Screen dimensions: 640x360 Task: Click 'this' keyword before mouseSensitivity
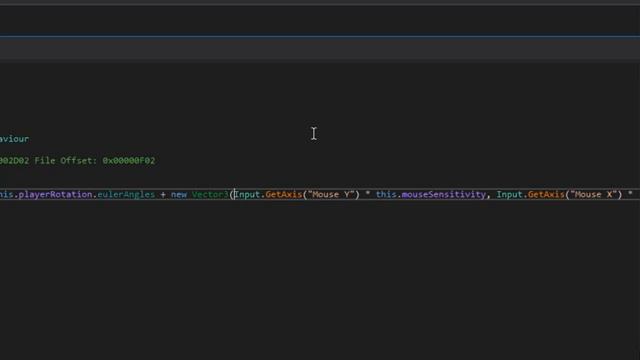[386, 195]
